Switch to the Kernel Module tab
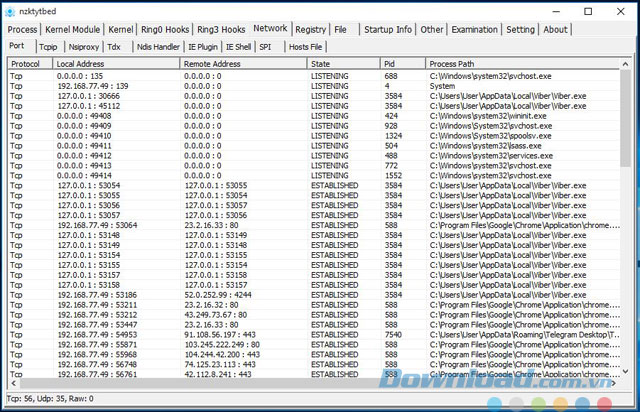Viewport: 640px width, 412px height. point(73,30)
